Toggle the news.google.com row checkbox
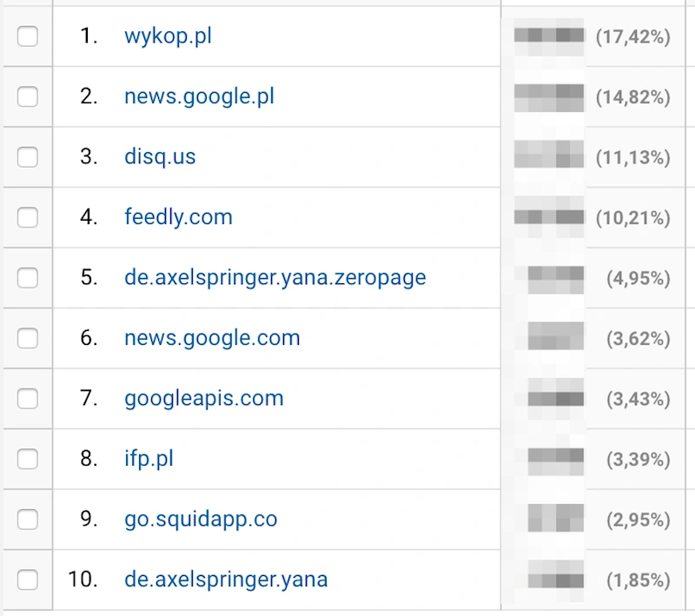 click(x=28, y=338)
